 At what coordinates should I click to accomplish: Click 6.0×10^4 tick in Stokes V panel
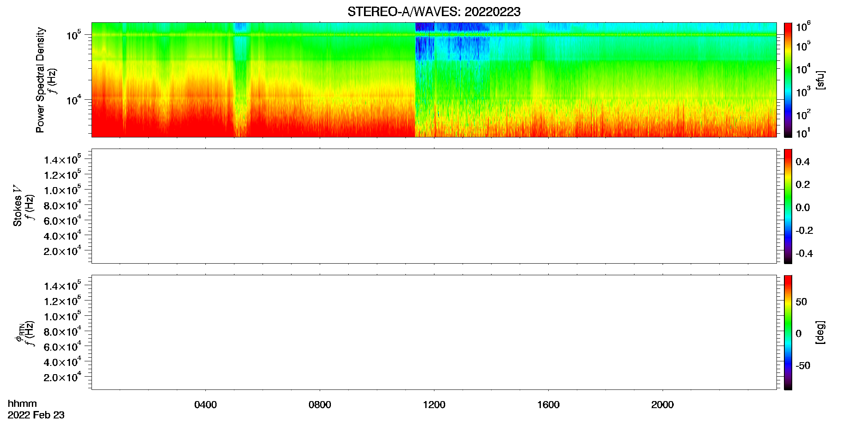pyautogui.click(x=63, y=220)
